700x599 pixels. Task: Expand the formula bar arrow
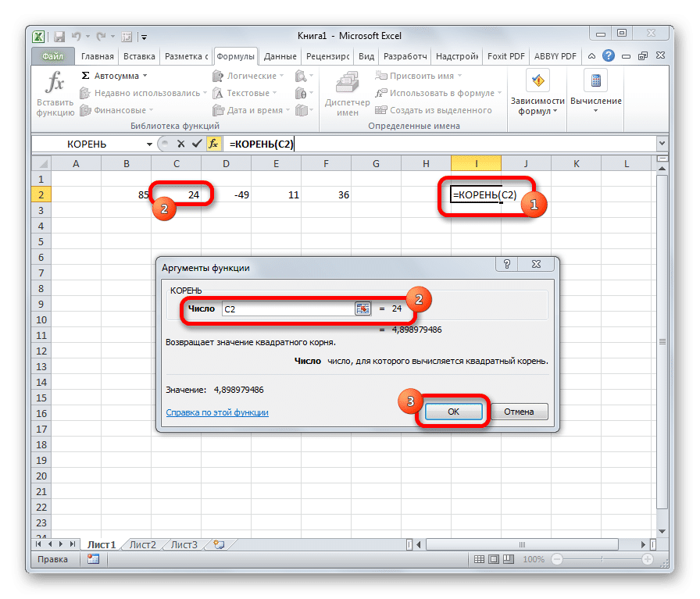(662, 143)
